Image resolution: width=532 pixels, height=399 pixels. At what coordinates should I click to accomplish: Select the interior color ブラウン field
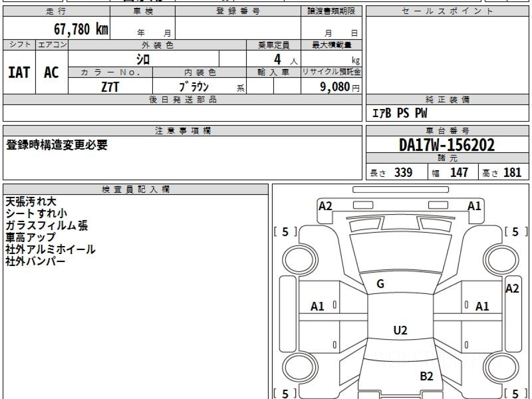click(194, 87)
